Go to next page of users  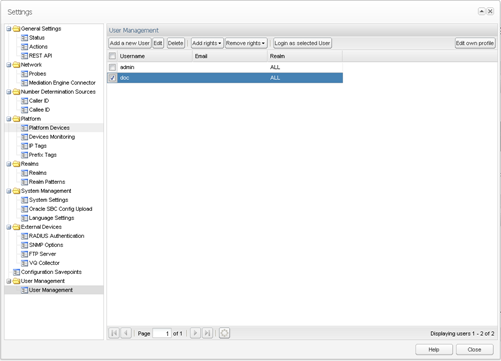pos(195,333)
